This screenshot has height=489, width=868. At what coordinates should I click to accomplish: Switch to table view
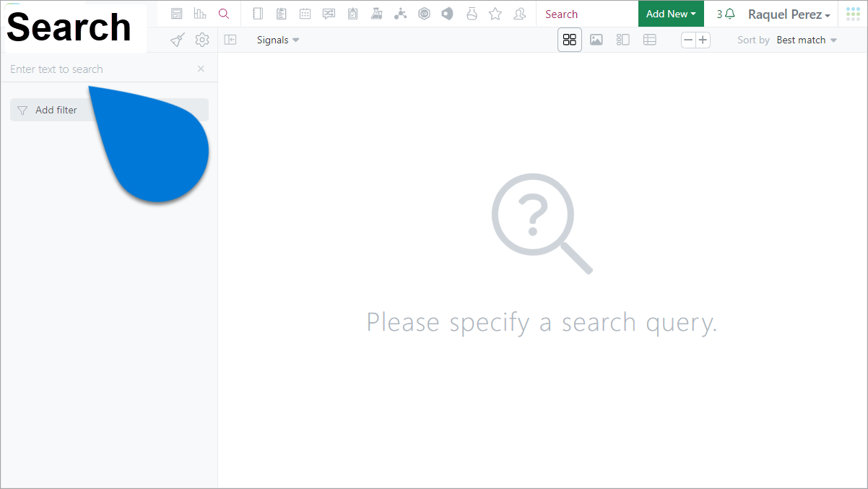pos(650,40)
